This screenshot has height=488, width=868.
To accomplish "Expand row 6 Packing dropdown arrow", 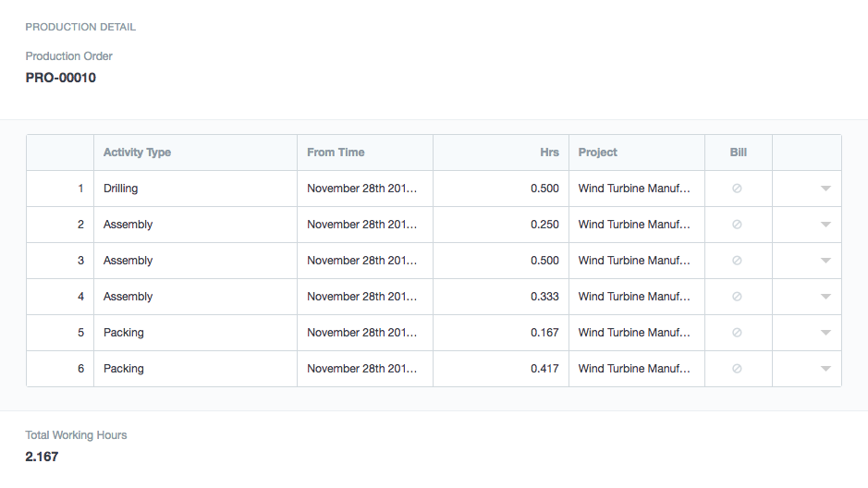I will coord(825,369).
